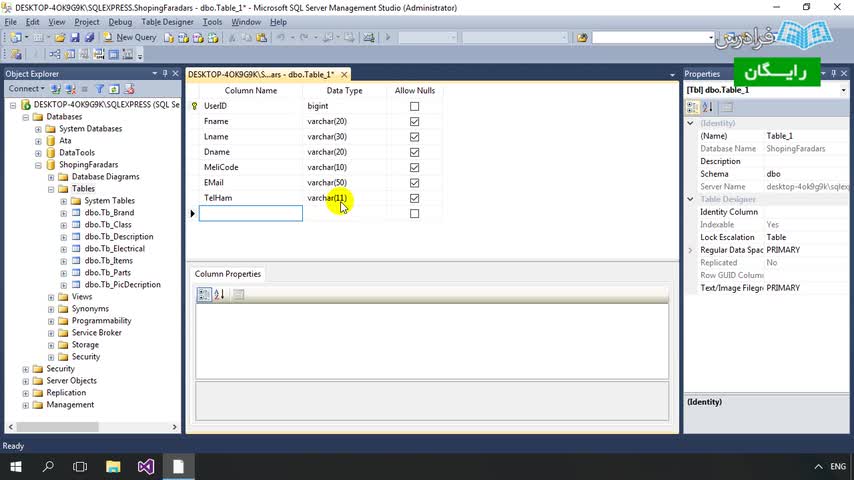Uncheck Allow Nulls for EMail column
854x480 pixels.
(x=414, y=183)
